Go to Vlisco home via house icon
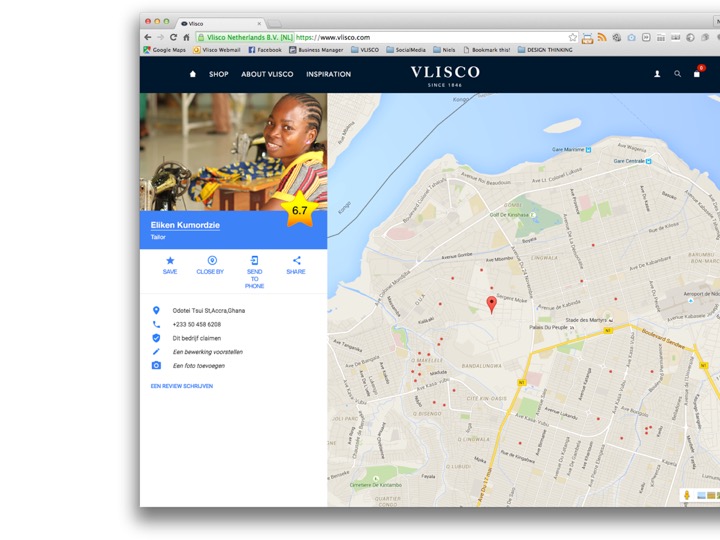720x540 pixels. pyautogui.click(x=193, y=74)
